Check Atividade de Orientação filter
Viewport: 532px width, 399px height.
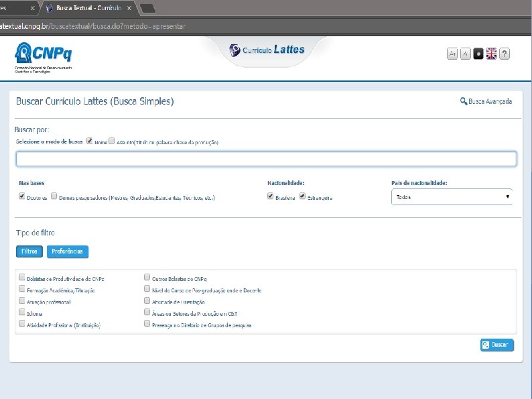147,300
